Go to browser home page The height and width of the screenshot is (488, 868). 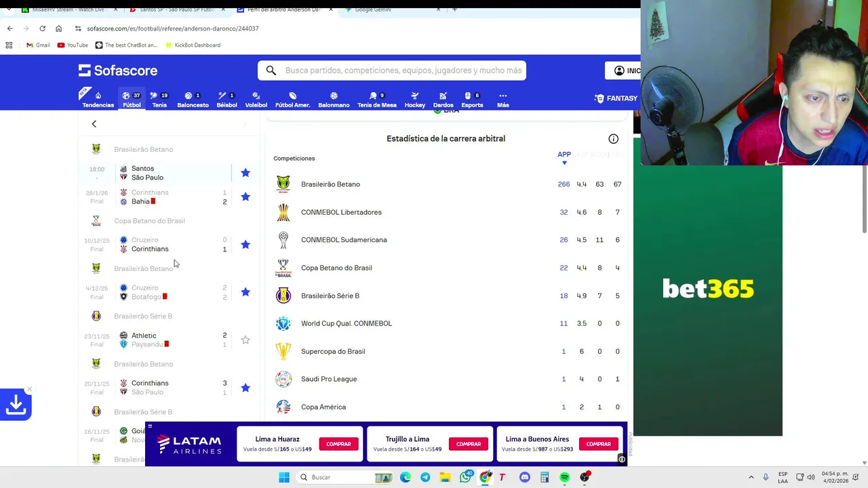pos(58,28)
